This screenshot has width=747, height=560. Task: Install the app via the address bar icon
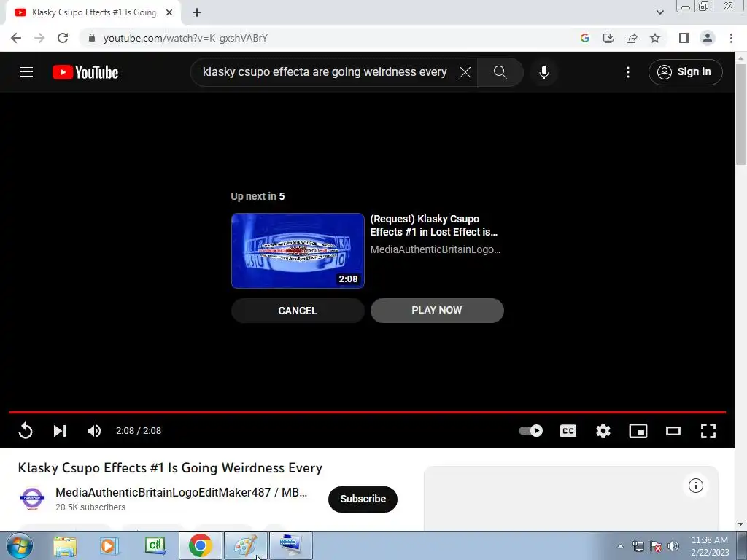click(608, 38)
